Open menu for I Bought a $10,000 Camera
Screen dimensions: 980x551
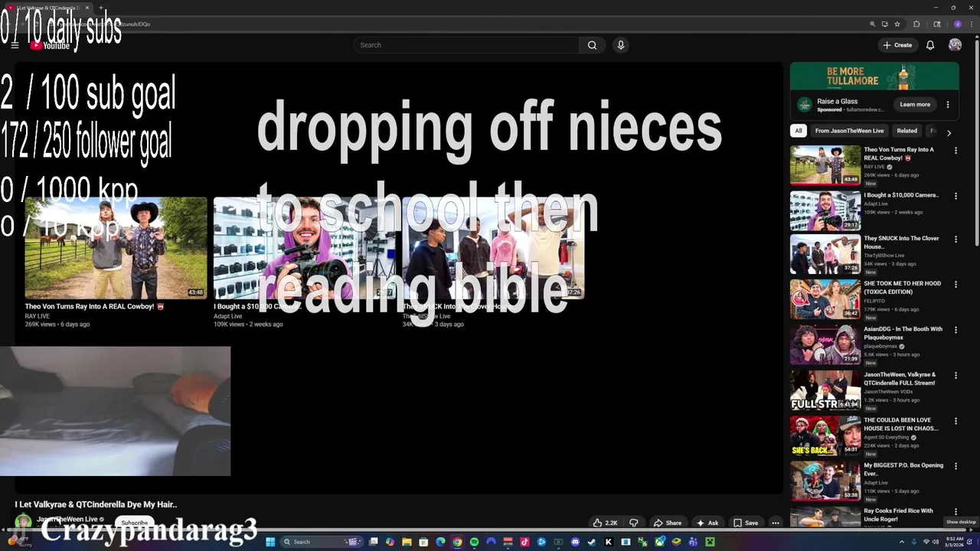point(955,196)
